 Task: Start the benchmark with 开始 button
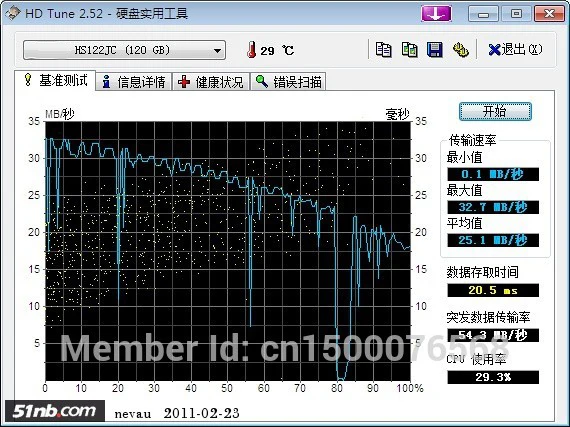[x=495, y=111]
